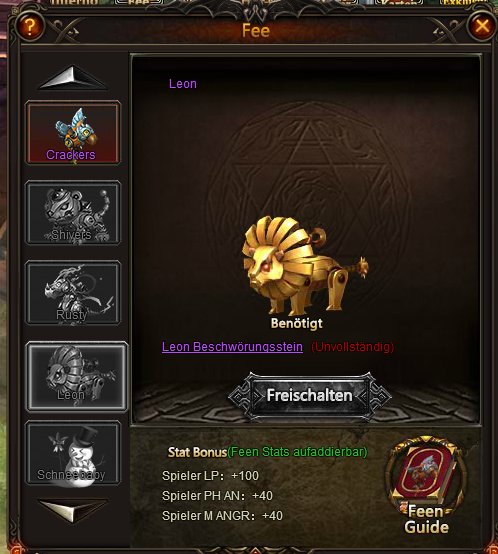This screenshot has width=498, height=554.
Task: Click the Spieler PH AN +40 stat
Action: (217, 496)
